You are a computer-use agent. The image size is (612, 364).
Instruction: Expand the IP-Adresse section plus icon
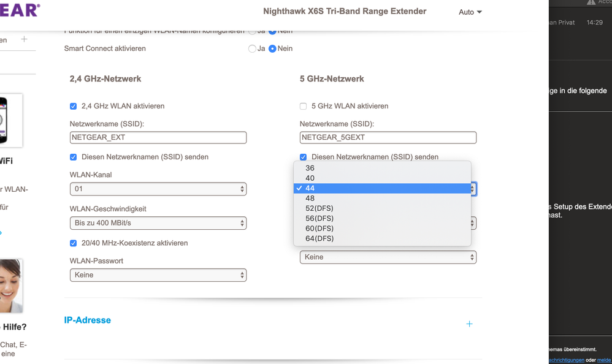tap(469, 324)
